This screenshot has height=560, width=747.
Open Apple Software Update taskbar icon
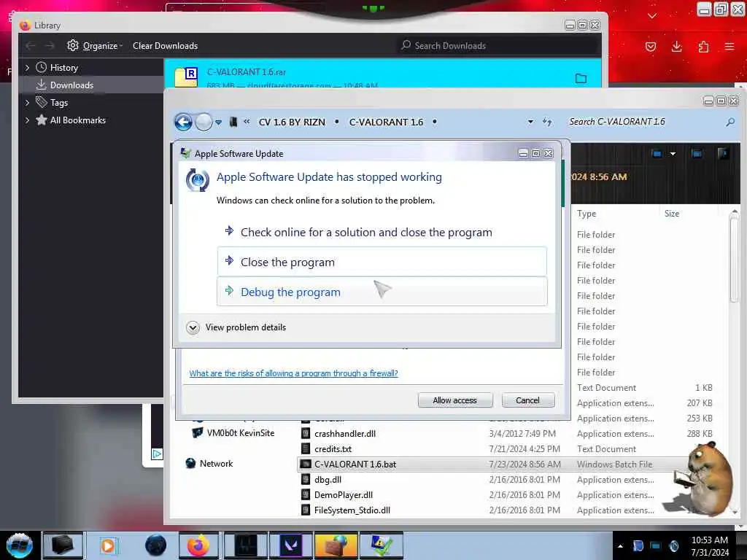coord(381,545)
